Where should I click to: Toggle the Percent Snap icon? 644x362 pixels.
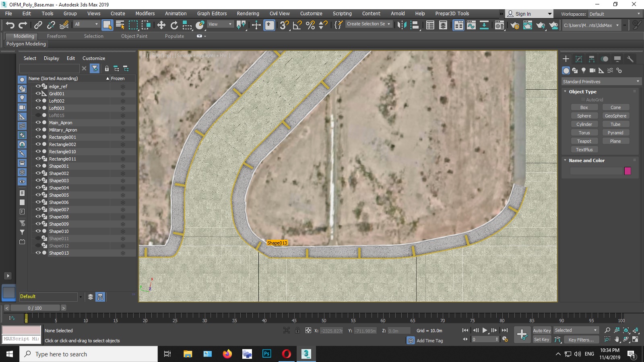pos(310,25)
